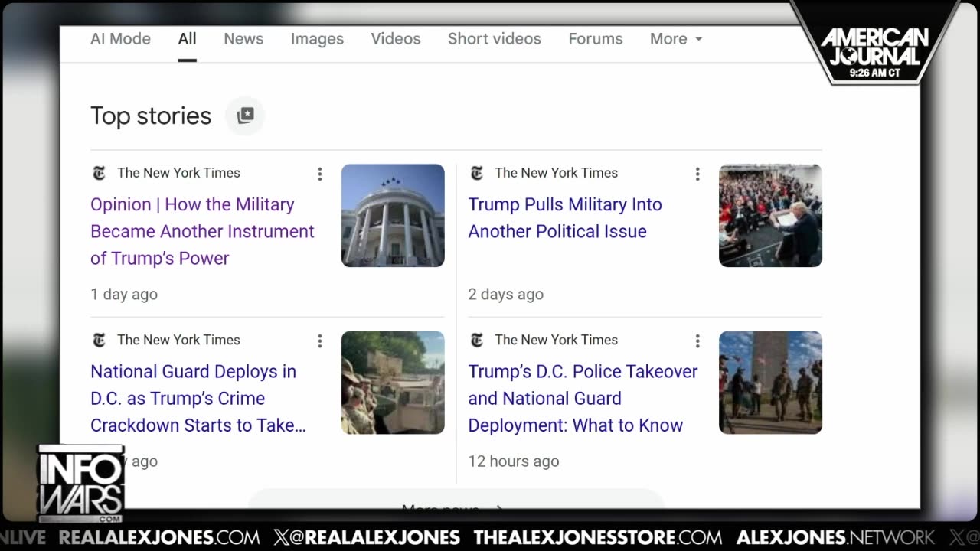Click the military vehicle thumbnail

(x=393, y=383)
